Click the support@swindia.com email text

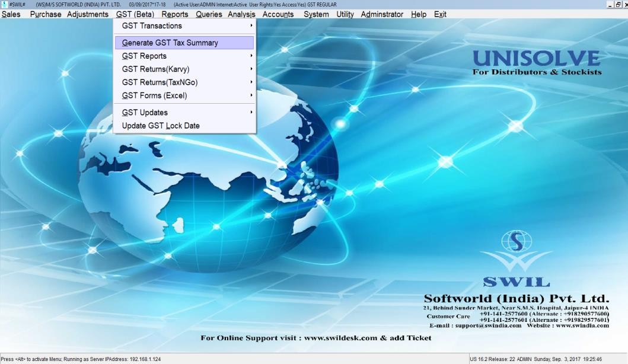point(488,325)
